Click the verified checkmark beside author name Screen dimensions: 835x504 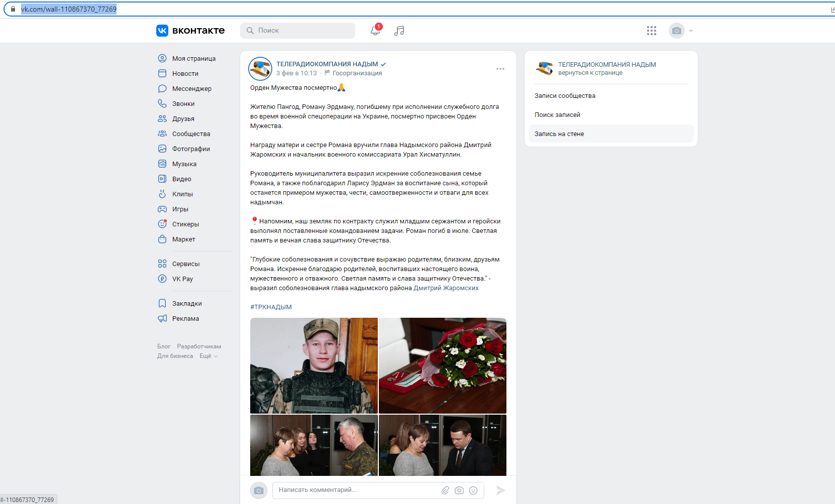click(x=383, y=64)
